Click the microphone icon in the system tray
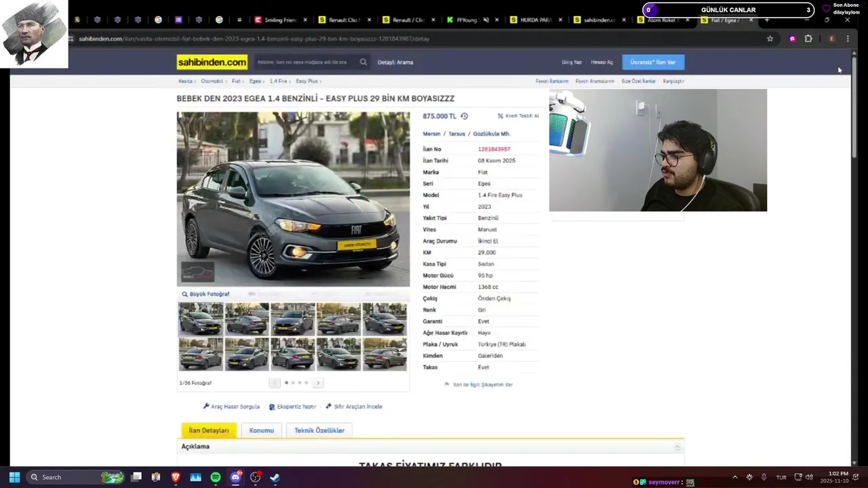868x488 pixels. coord(764,477)
